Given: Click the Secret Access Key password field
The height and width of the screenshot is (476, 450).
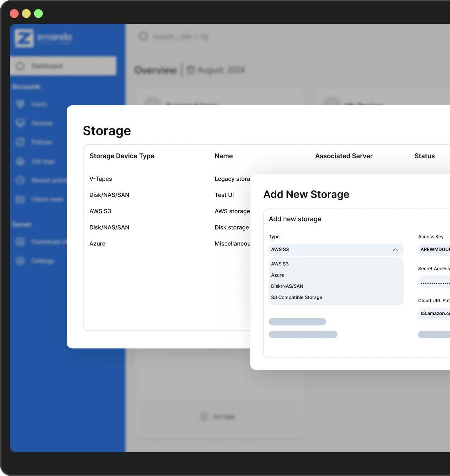Looking at the screenshot, I should tap(435, 282).
